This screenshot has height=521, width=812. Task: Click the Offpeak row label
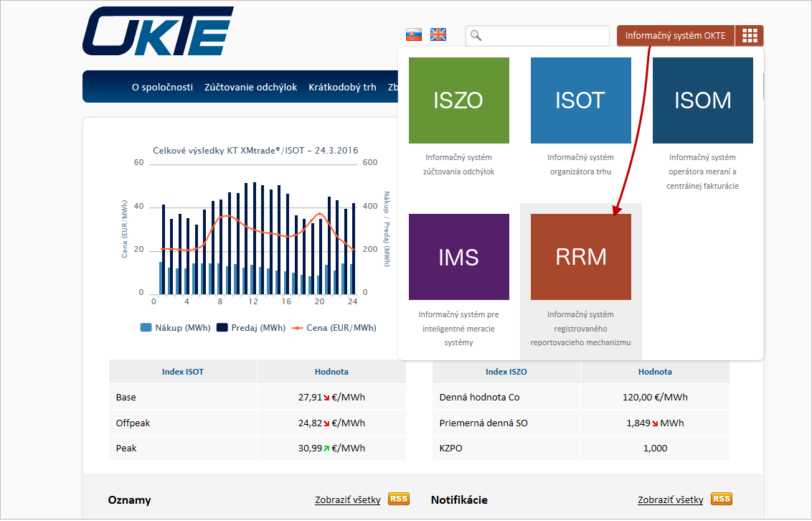(x=133, y=423)
